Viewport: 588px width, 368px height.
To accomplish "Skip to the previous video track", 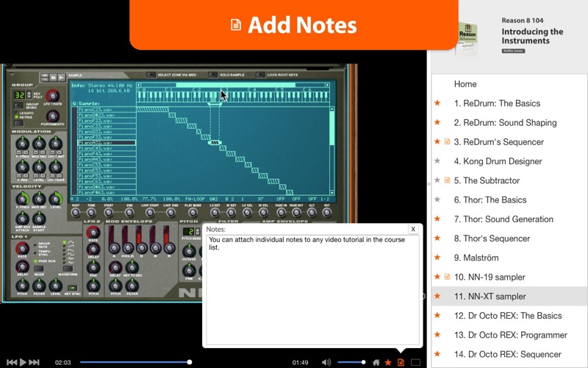I will point(12,362).
